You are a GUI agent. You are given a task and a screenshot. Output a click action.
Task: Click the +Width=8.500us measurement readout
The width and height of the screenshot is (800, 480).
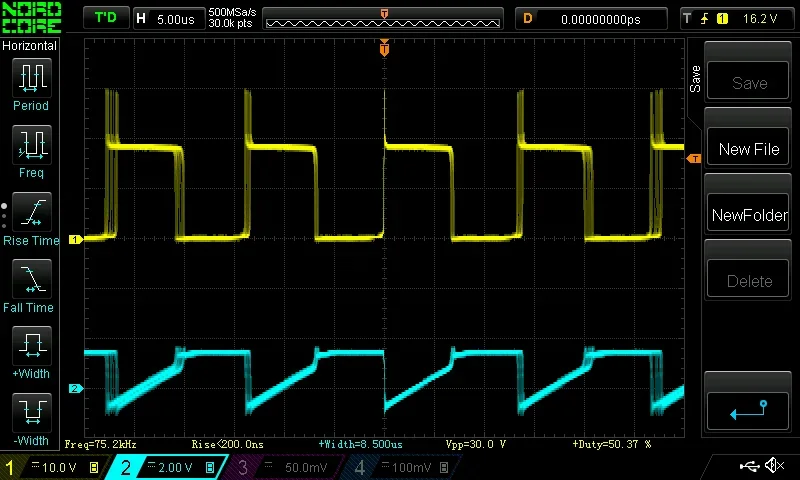tap(360, 444)
